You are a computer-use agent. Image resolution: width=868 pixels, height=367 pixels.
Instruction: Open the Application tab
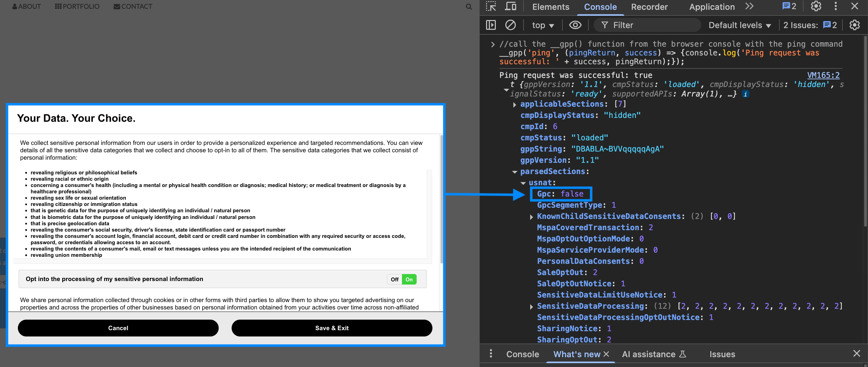coord(712,7)
